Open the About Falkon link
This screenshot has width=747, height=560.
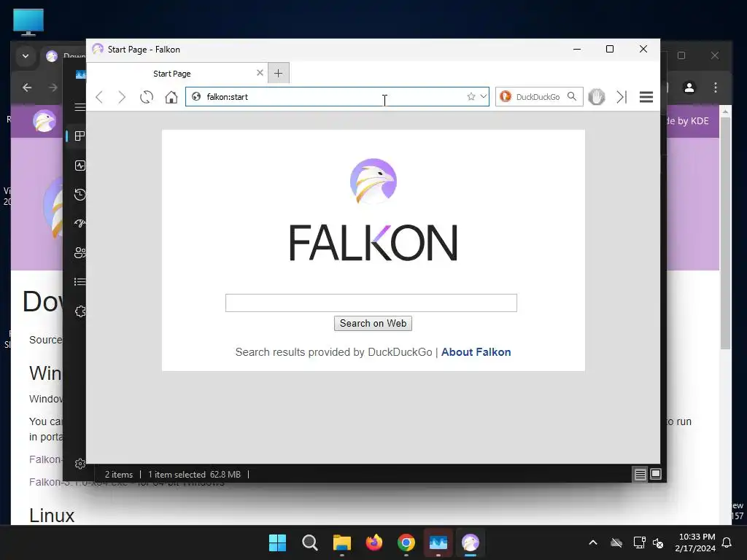(476, 352)
